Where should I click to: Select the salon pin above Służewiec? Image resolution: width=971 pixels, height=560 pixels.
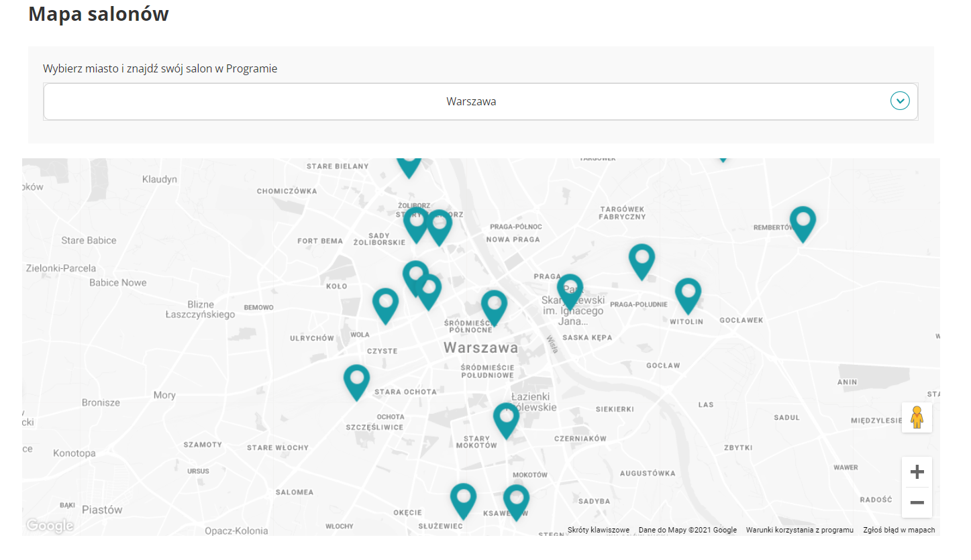click(463, 501)
